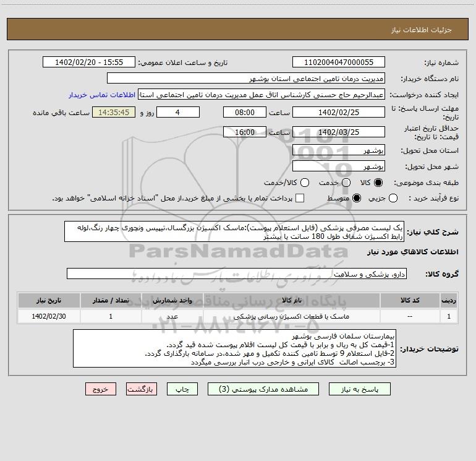Click the تاریخ نیاز column header
Screen dimensions: 476x461
(x=49, y=300)
